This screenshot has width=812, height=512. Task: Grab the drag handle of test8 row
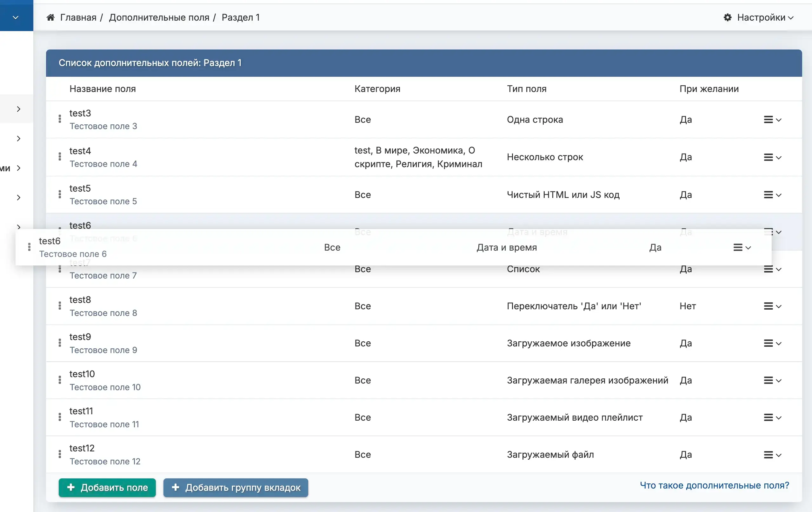point(60,306)
